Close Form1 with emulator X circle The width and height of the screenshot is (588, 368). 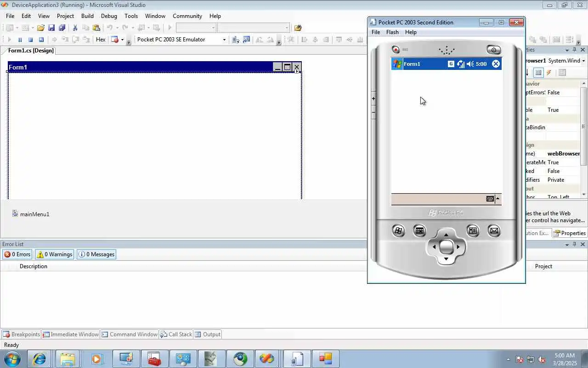496,64
